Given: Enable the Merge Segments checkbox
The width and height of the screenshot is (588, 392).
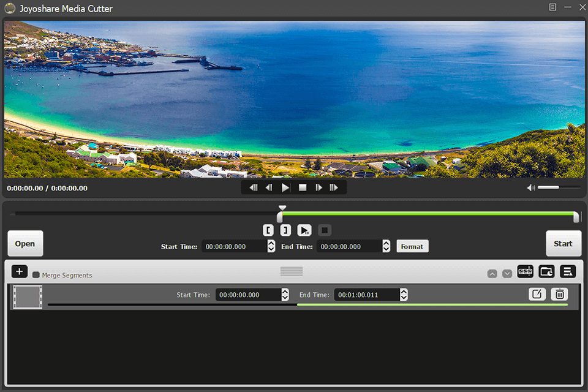Looking at the screenshot, I should point(36,275).
